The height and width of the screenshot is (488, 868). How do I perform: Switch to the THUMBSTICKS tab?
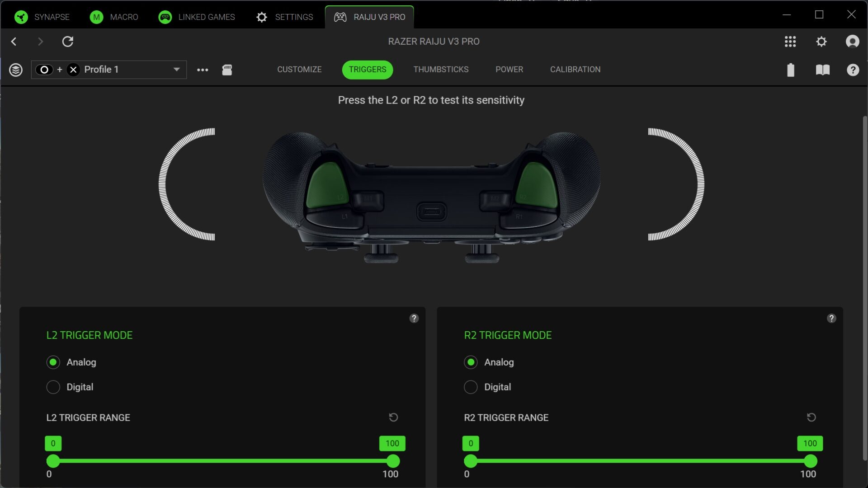[441, 70]
